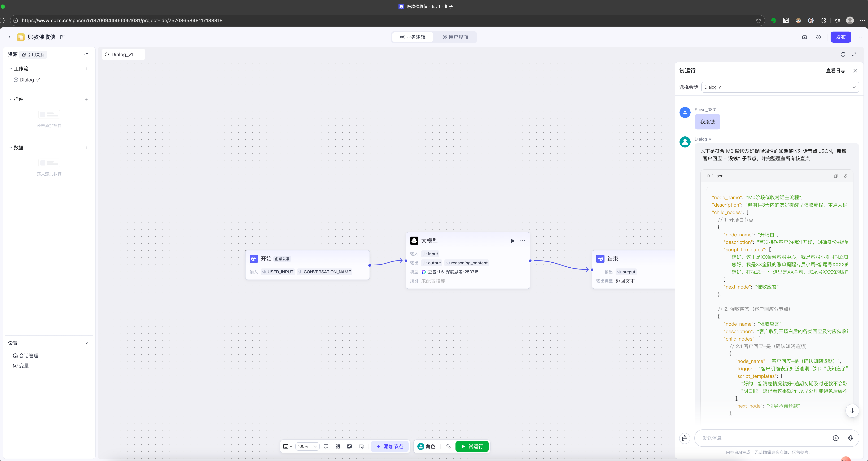Open the 100% zoom level dropdown
The image size is (868, 461).
click(x=307, y=446)
